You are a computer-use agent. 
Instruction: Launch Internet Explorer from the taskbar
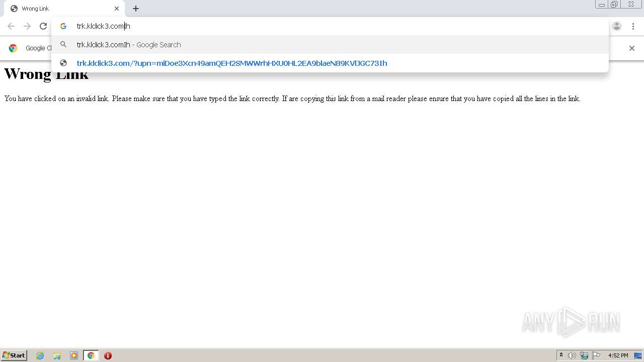(40, 355)
